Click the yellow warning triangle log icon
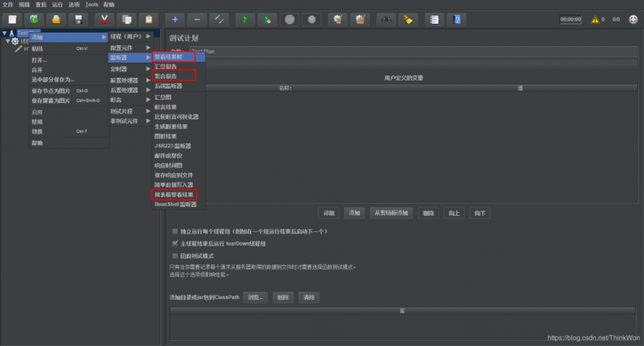 point(594,19)
